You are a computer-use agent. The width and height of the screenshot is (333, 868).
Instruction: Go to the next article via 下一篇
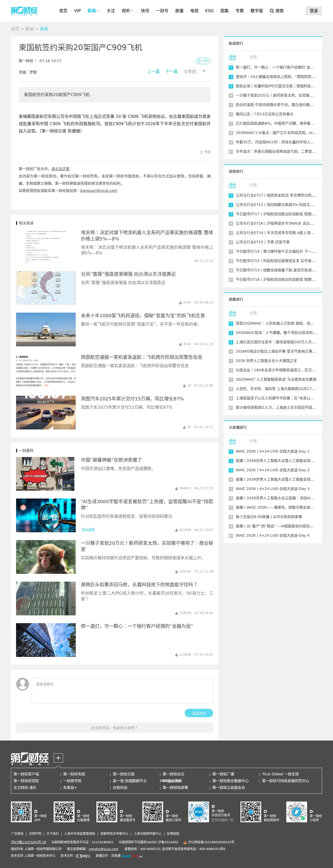[171, 71]
